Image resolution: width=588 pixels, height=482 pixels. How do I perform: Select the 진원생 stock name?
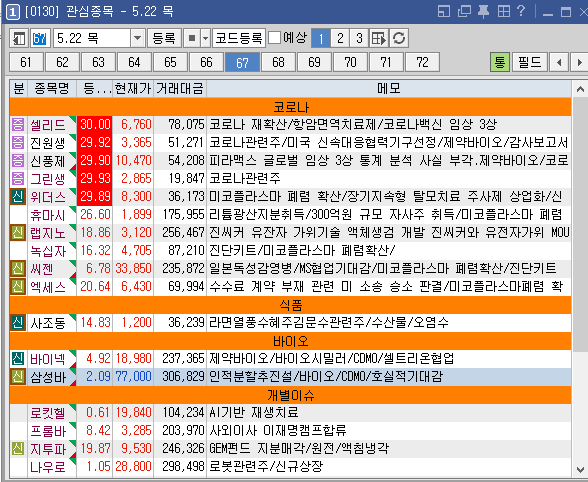tap(48, 143)
